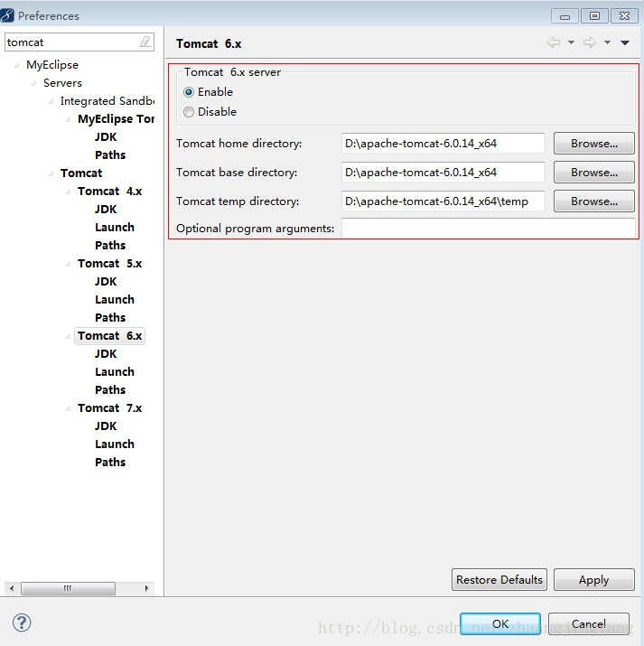Click the Cancel button
The image size is (644, 646).
click(588, 623)
